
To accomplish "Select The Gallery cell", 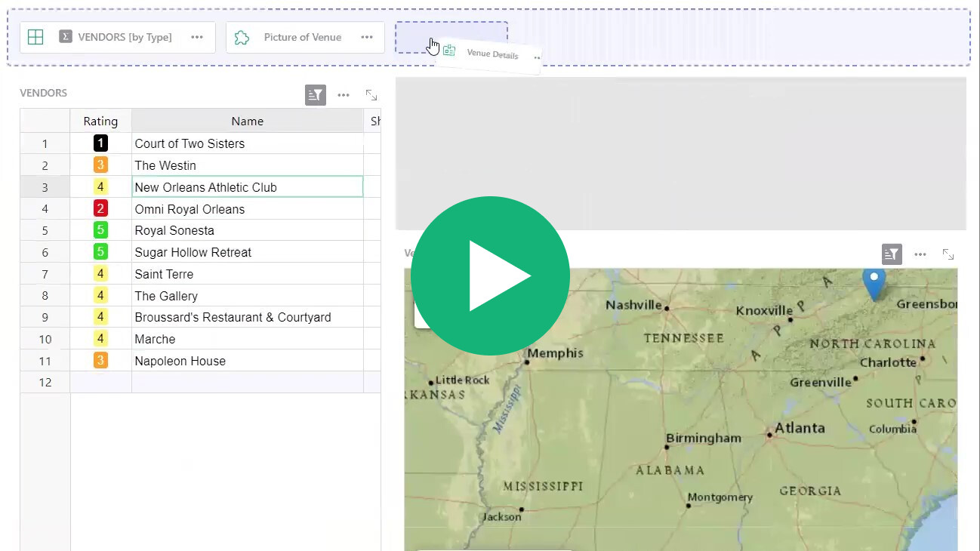I will click(248, 296).
